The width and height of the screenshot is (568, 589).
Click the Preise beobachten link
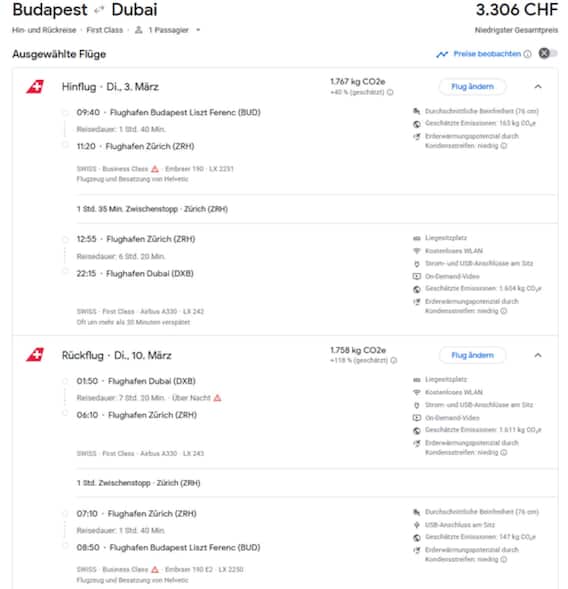[487, 54]
